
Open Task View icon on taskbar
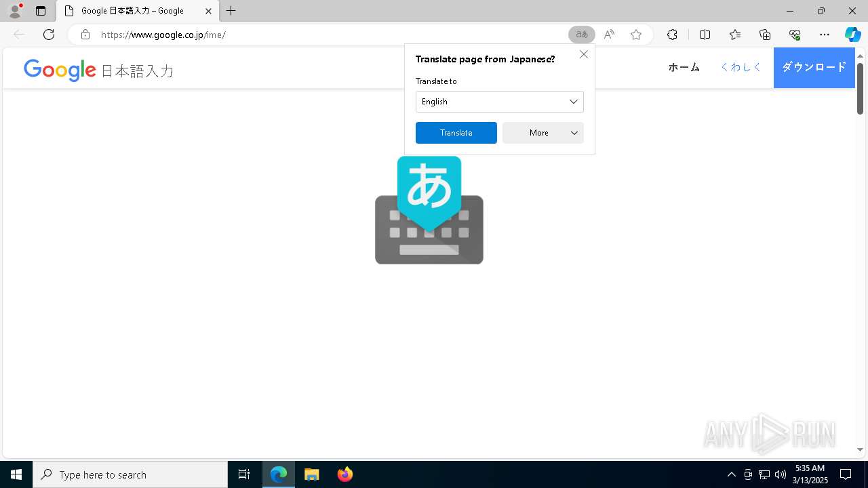pyautogui.click(x=244, y=474)
